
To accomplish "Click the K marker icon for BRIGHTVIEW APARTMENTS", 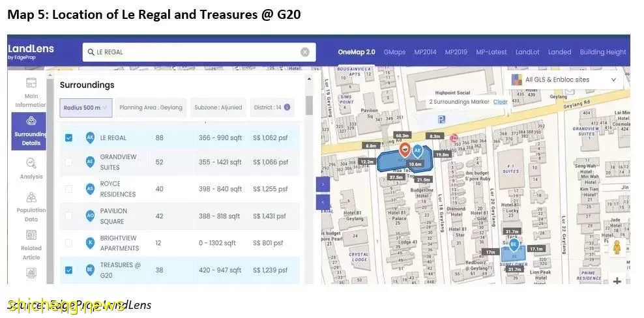I will pos(91,243).
